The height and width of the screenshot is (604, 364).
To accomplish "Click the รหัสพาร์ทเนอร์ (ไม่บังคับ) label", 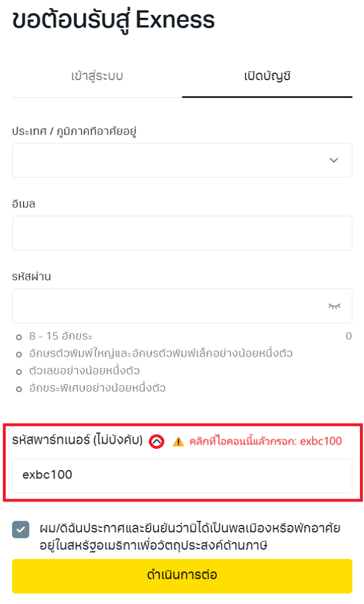I will [77, 440].
